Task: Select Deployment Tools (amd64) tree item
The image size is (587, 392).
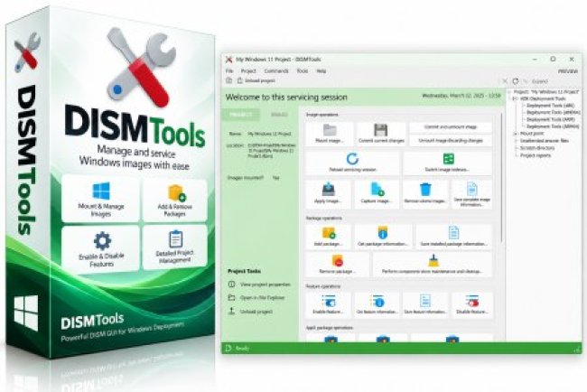Action: (554, 112)
